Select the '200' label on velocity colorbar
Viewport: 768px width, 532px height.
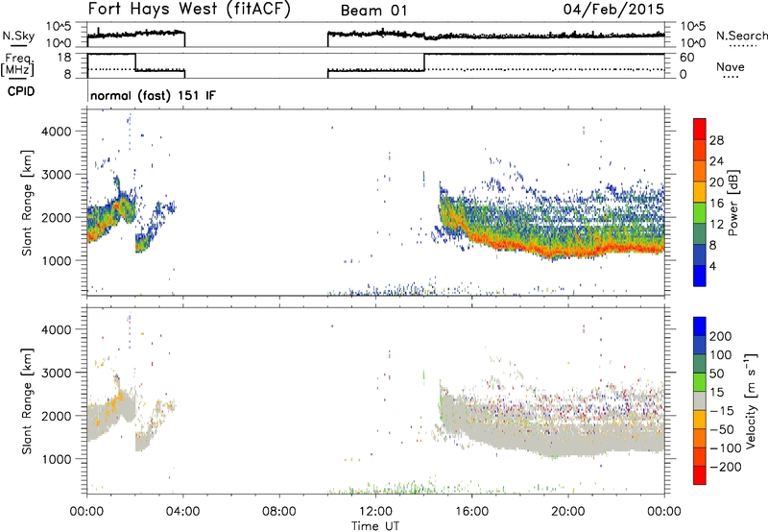coord(721,336)
